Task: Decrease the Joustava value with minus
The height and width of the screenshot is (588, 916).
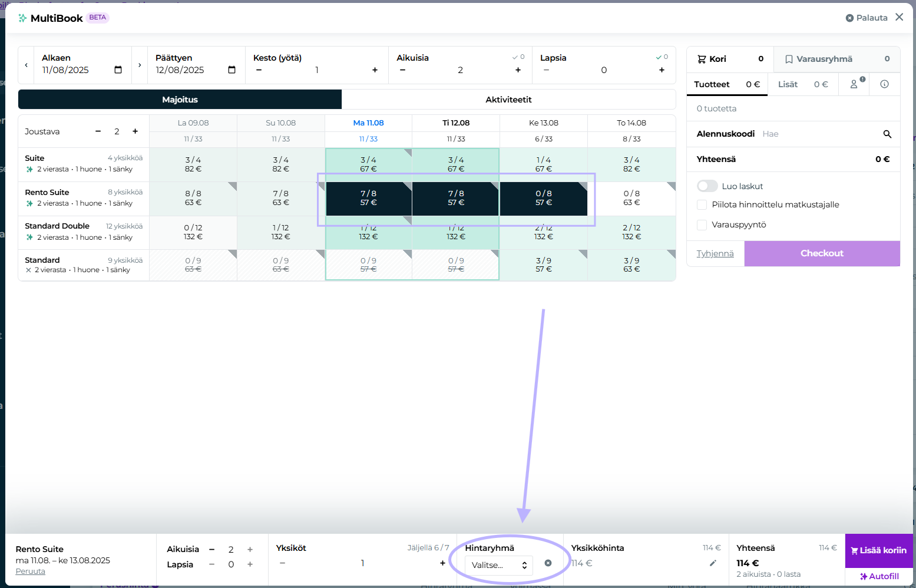Action: click(x=98, y=131)
